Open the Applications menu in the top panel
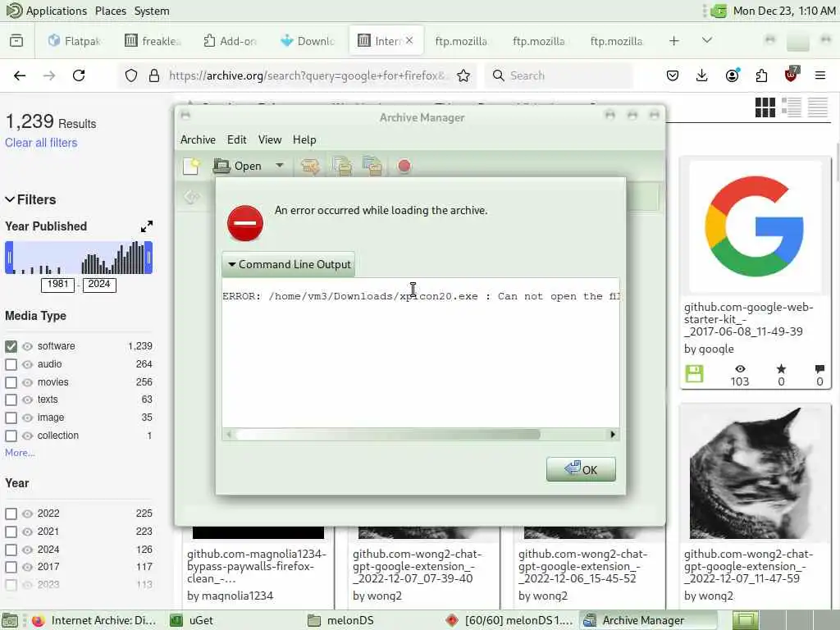Viewport: 840px width, 630px height. pos(46,11)
